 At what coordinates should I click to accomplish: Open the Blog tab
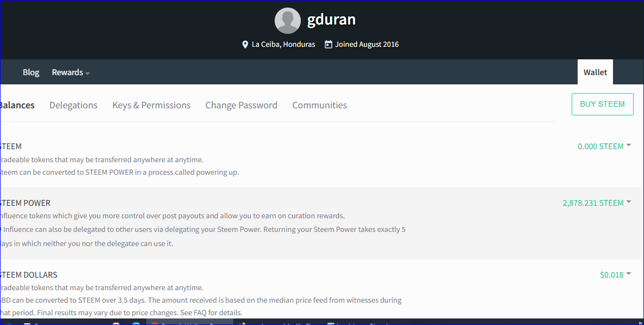coord(31,72)
